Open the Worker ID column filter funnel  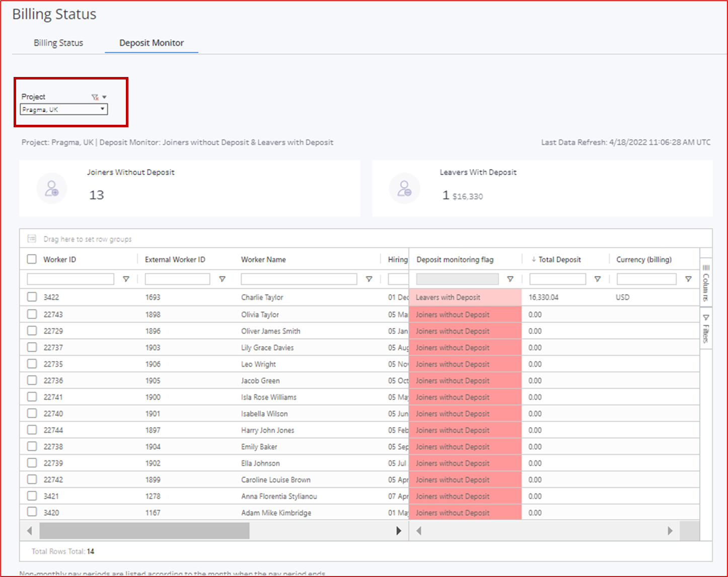pos(126,279)
